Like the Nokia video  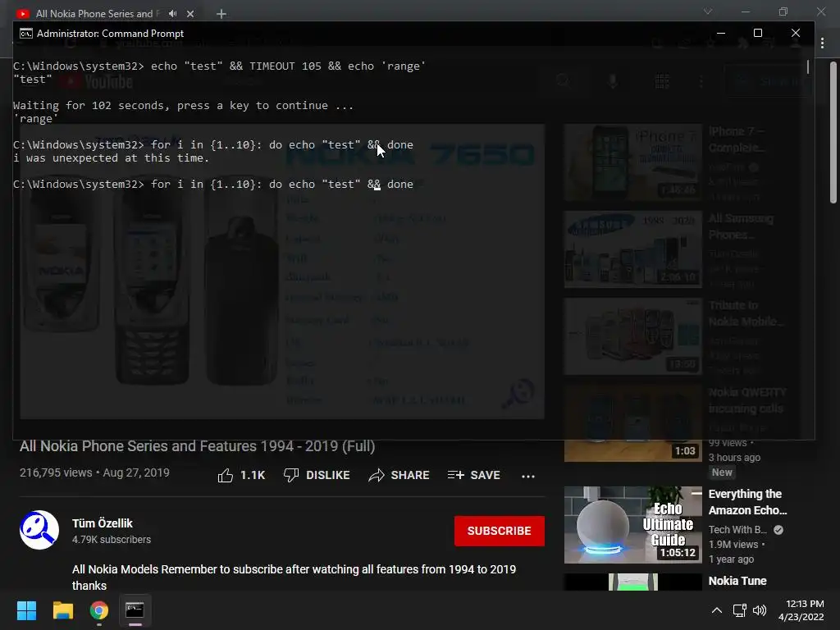[x=241, y=475]
